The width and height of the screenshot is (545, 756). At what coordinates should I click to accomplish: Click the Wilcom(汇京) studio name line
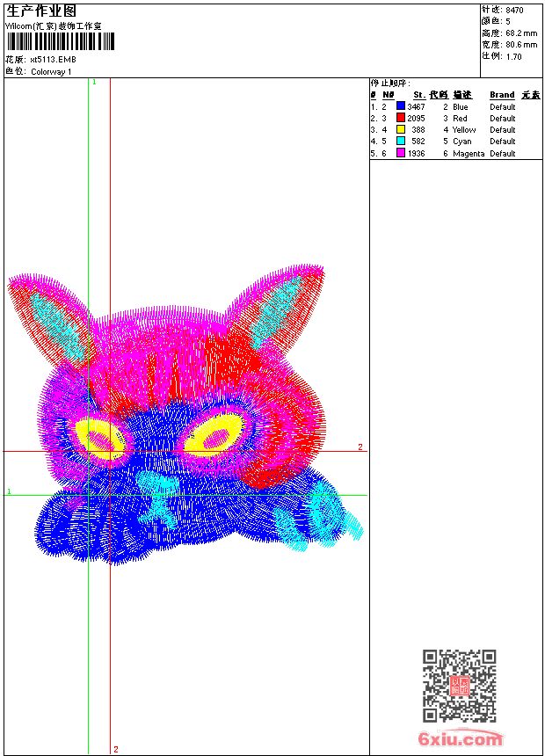pos(53,26)
